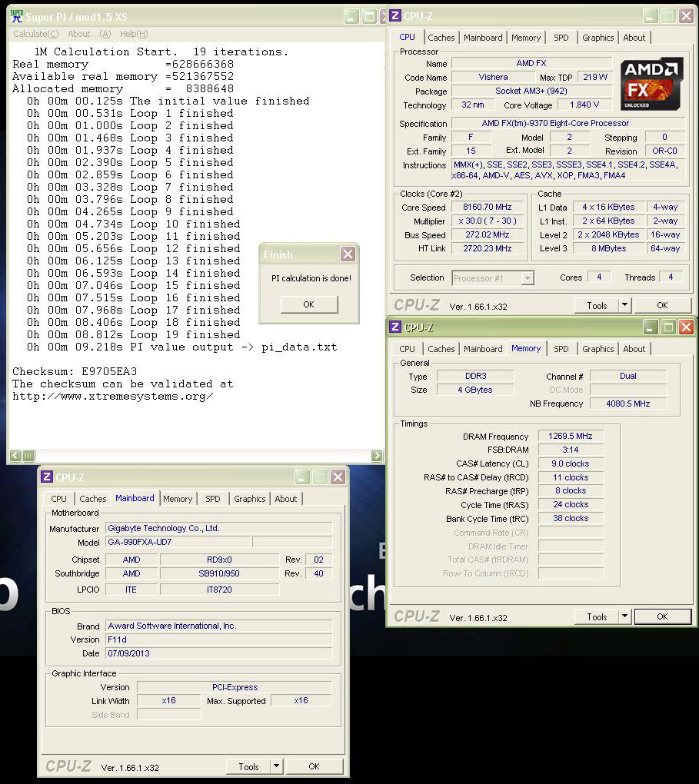699x784 pixels.
Task: Click OK in the Memory CPU-Z window
Action: (662, 616)
